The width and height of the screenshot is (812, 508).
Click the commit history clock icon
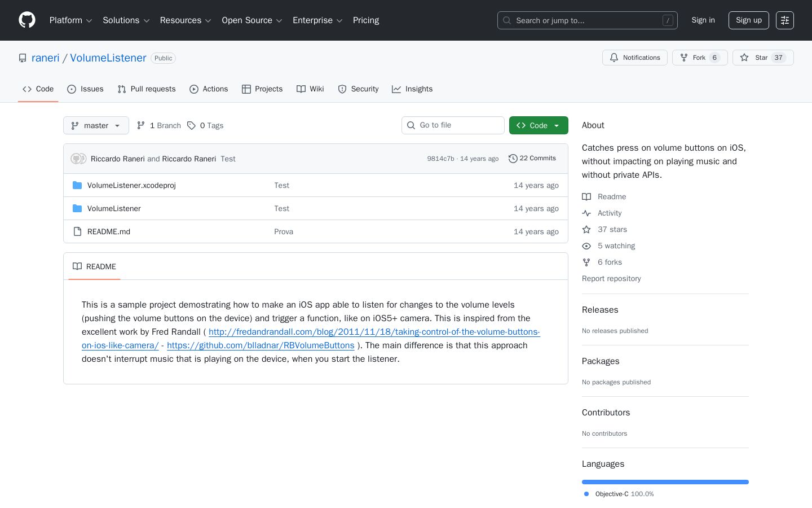513,159
